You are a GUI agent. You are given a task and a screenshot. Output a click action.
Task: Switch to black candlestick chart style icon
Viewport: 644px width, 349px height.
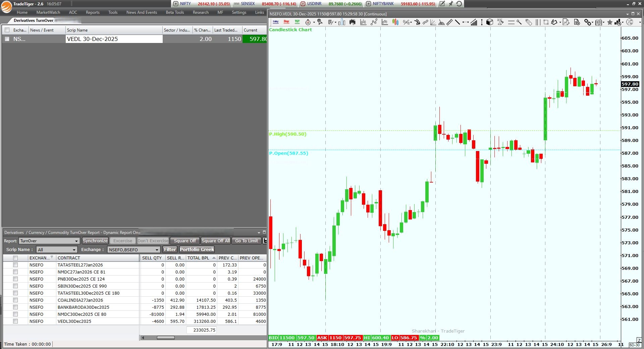[353, 22]
